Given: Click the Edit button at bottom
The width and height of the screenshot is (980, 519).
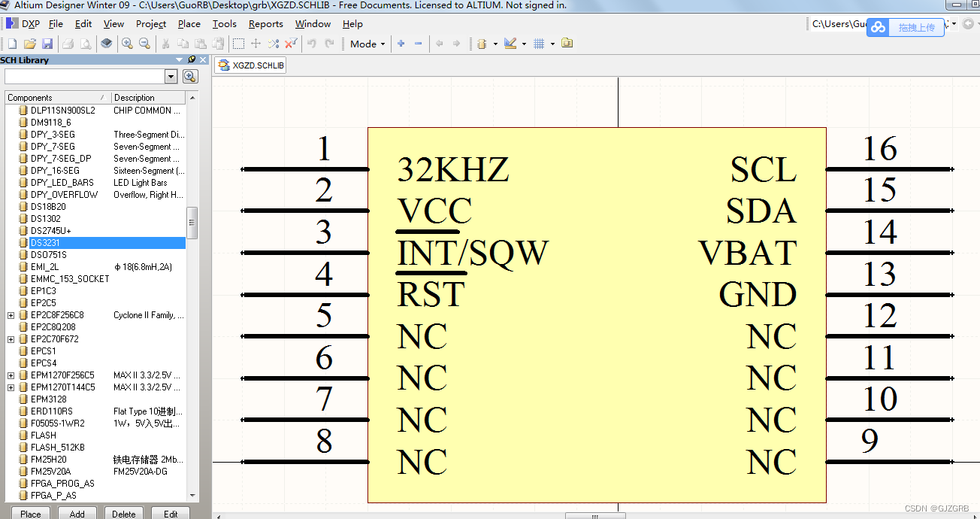Looking at the screenshot, I should 171,513.
